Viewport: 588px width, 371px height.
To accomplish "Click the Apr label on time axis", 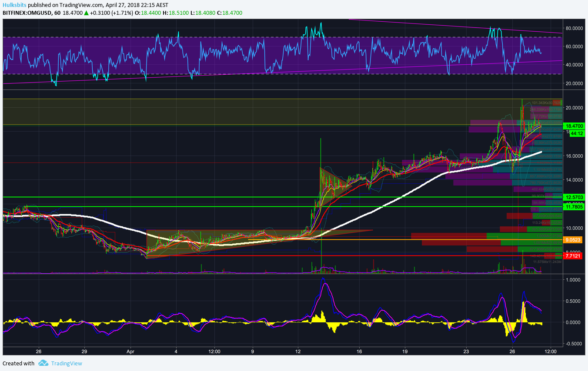I will (x=131, y=351).
